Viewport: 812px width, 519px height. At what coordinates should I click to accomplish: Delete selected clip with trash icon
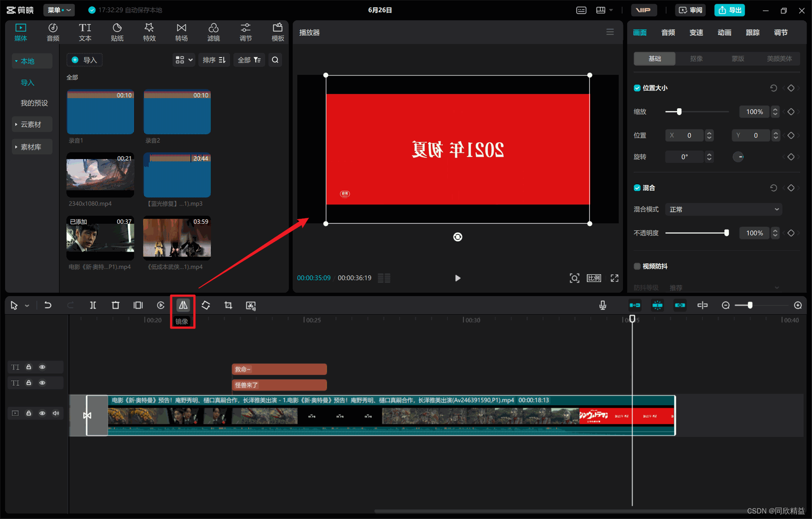115,305
